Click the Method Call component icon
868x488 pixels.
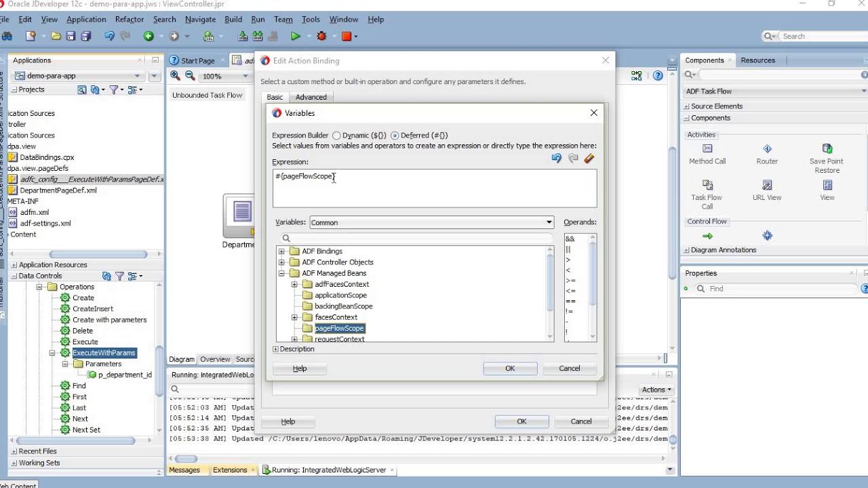click(707, 148)
